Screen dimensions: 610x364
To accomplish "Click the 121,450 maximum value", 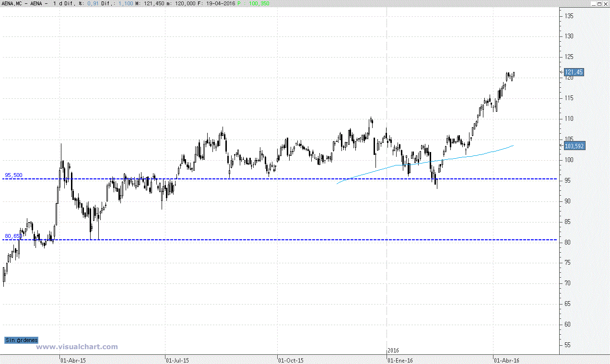I will pos(153,3).
